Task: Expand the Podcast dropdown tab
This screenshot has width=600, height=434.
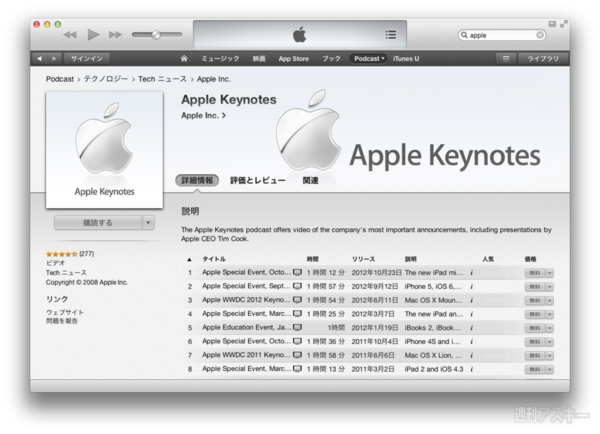Action: click(x=368, y=59)
